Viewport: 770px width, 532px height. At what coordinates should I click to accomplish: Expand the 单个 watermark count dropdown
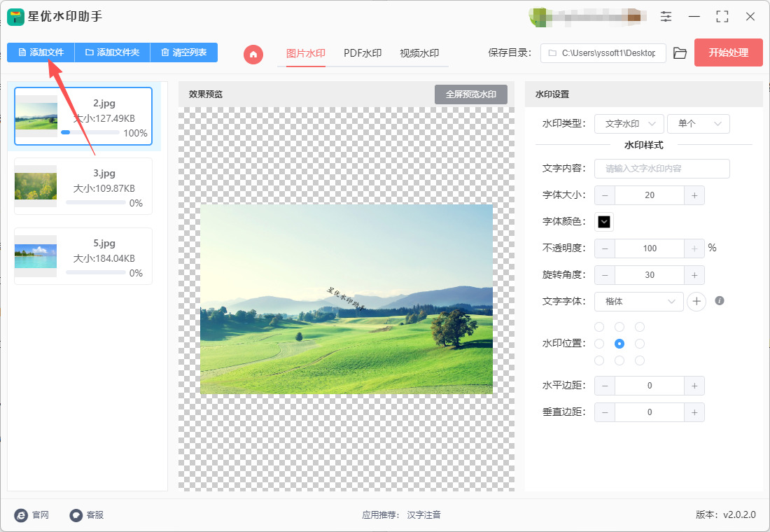click(698, 124)
